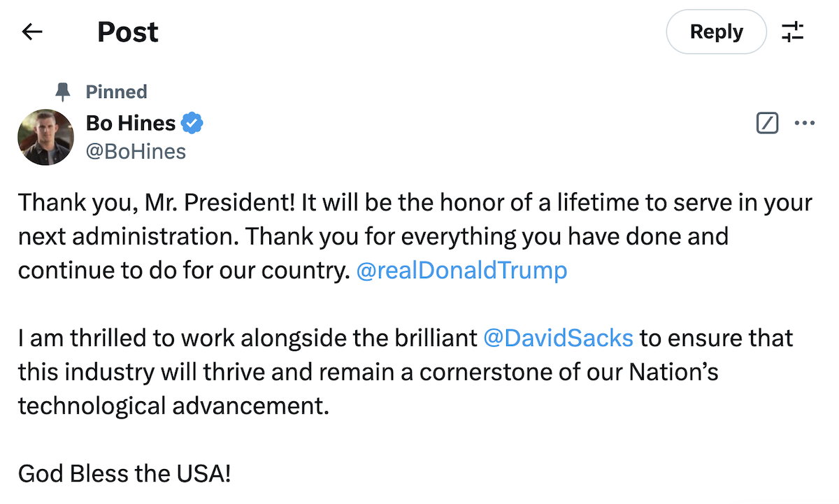Click the Pinned label text
Screen dimensions: 839x504
coord(116,92)
